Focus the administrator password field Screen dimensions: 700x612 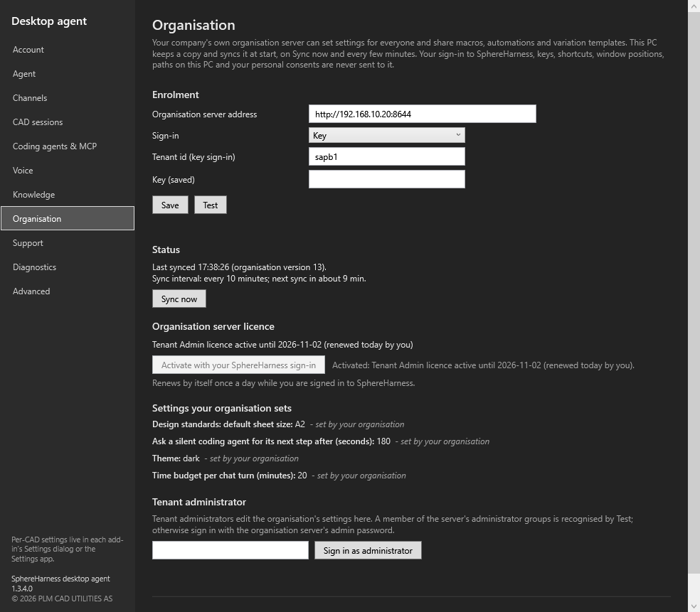tap(230, 550)
